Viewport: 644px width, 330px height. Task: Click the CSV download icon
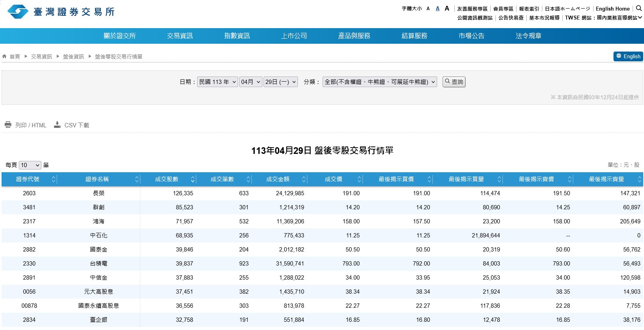[x=57, y=125]
